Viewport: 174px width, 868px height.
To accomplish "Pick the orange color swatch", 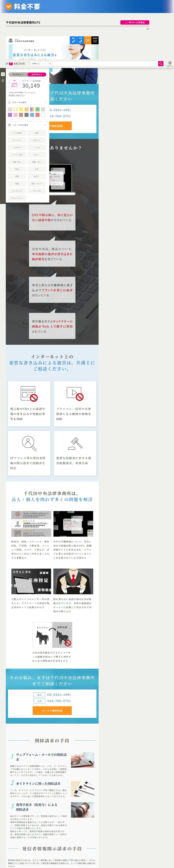I will pyautogui.click(x=26, y=110).
